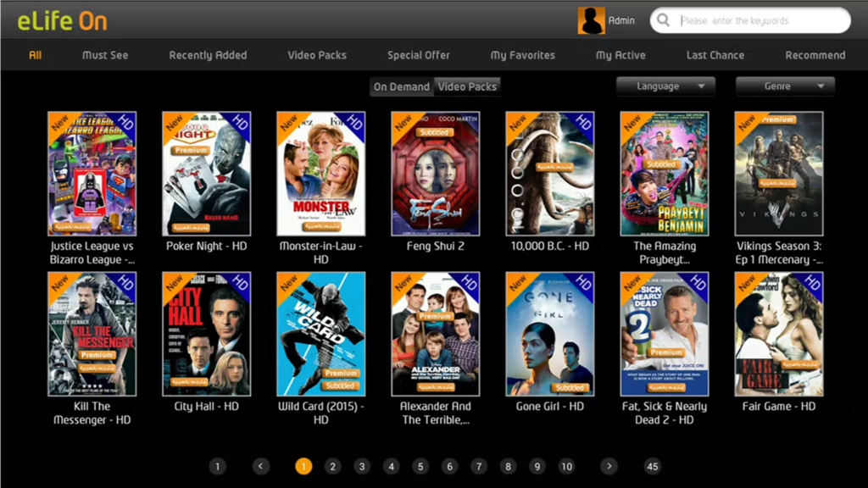The image size is (868, 488).
Task: Open the Poker Night poster
Action: [x=207, y=174]
